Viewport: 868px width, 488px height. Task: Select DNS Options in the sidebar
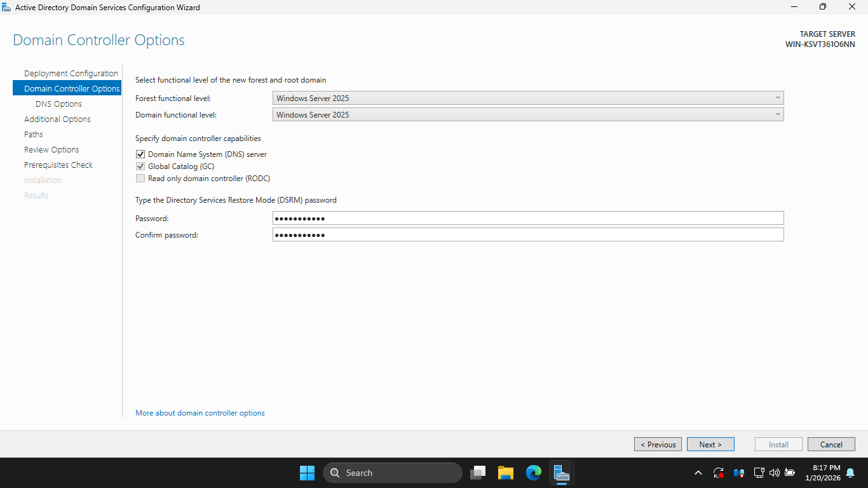tap(58, 104)
